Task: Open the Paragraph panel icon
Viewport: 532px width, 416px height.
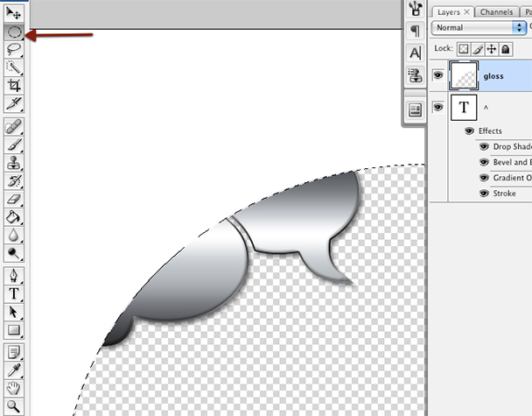Action: point(416,31)
